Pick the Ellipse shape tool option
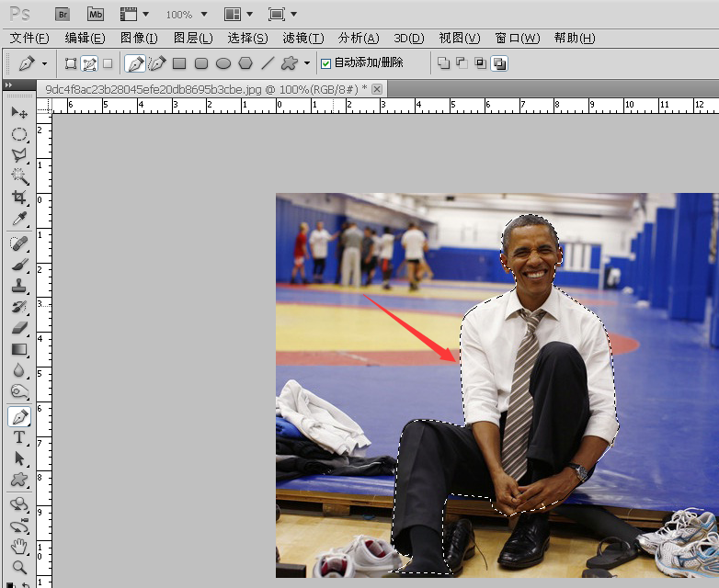This screenshot has height=588, width=719. pyautogui.click(x=223, y=63)
